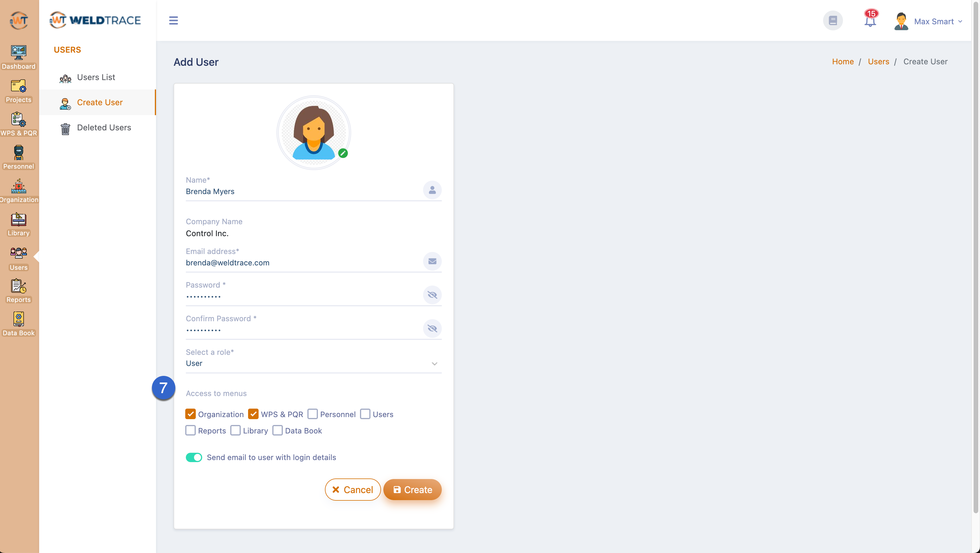The height and width of the screenshot is (553, 980).
Task: Open Users List menu item
Action: coord(97,77)
